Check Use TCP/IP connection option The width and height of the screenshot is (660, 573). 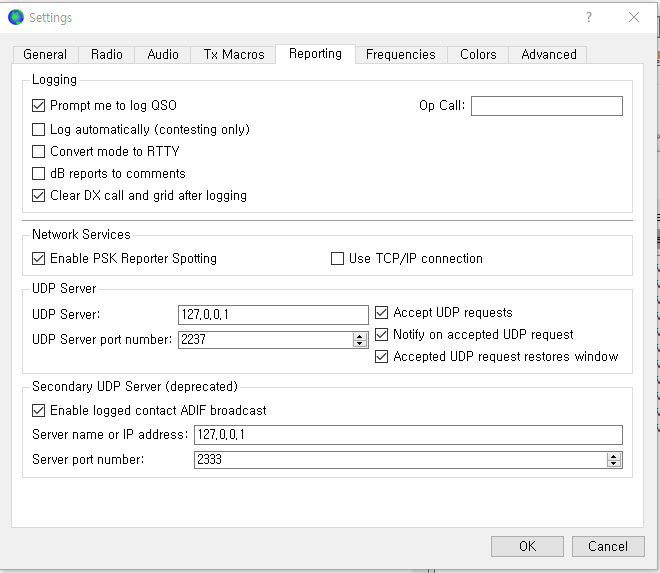click(338, 258)
